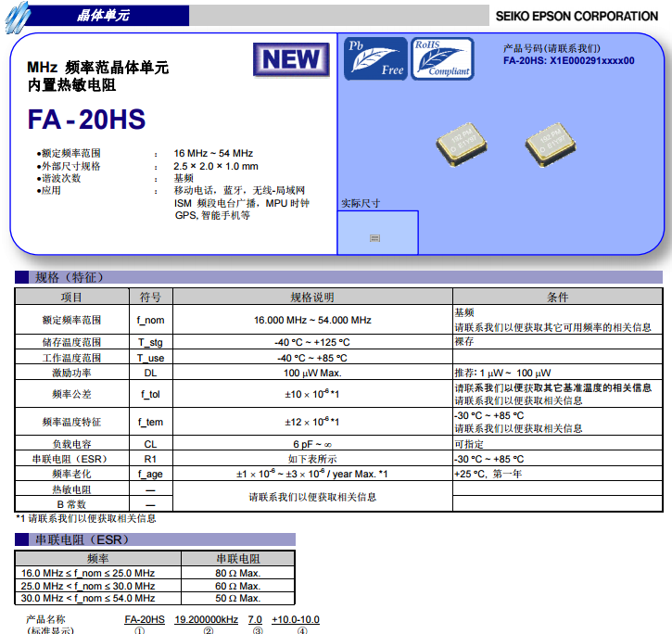Screen dimensions: 672x634
Task: Click the square marker beside 串联电阻（ESR）
Action: click(x=23, y=539)
